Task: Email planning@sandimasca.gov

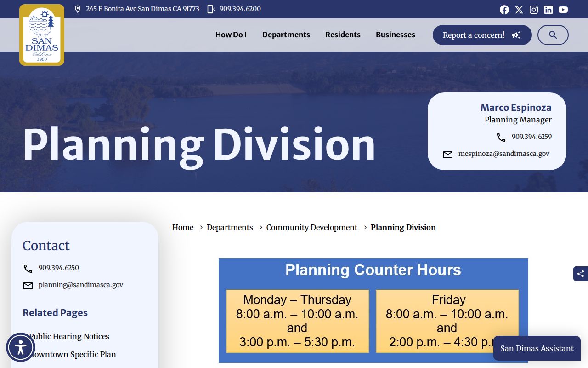Action: click(x=81, y=285)
